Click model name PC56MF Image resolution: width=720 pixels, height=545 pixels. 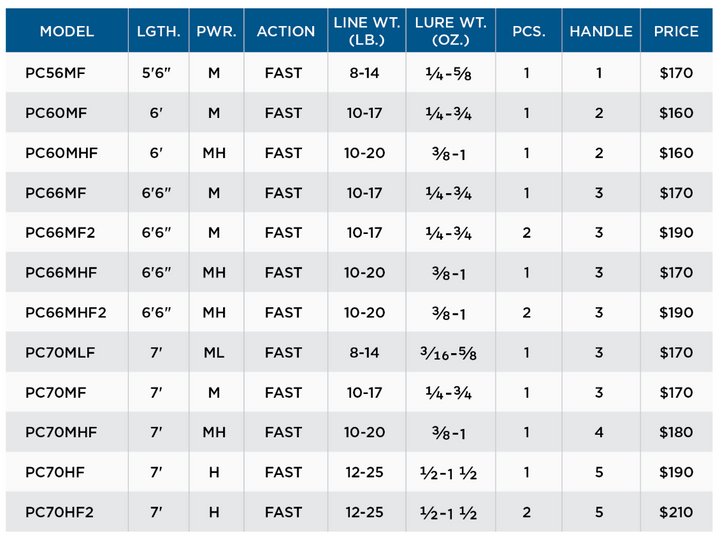point(55,73)
